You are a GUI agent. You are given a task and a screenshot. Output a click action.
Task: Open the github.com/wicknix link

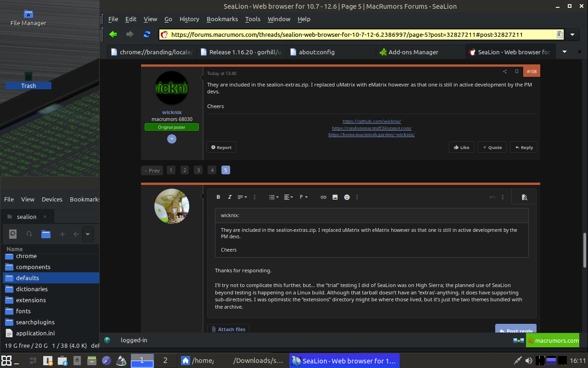pyautogui.click(x=372, y=121)
